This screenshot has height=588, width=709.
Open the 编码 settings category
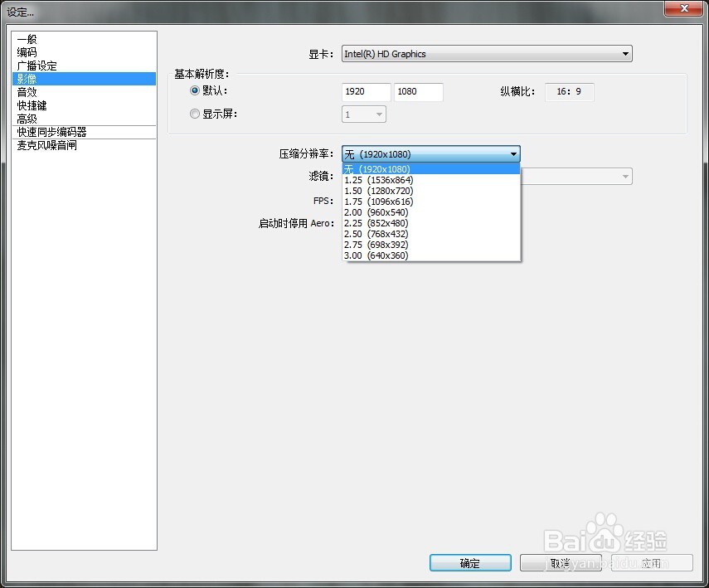coord(84,52)
